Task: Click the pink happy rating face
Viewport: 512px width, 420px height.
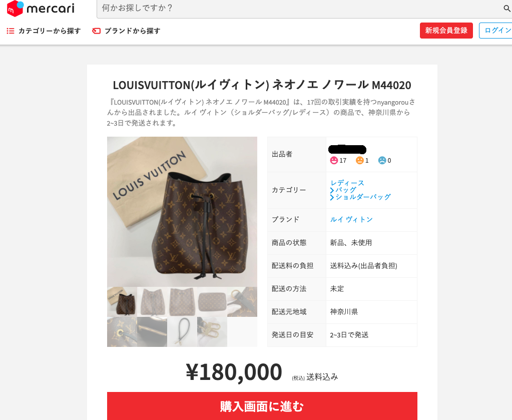Action: click(x=334, y=160)
